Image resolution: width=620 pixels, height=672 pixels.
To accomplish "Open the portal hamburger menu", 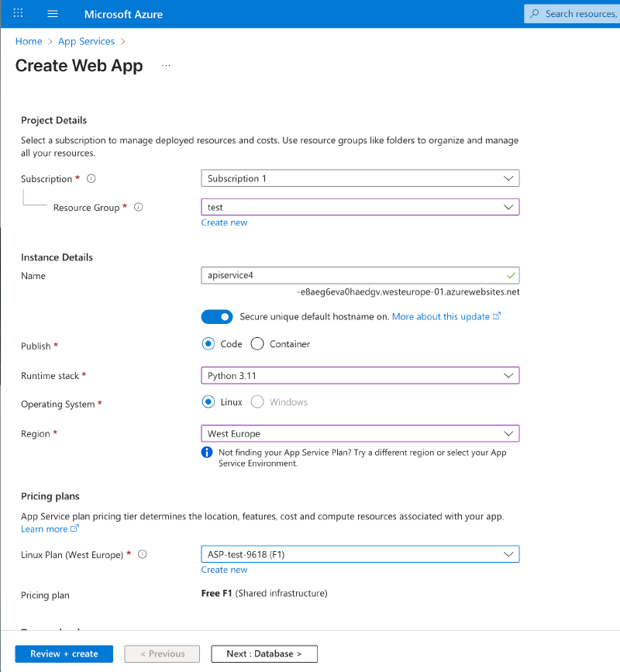I will pyautogui.click(x=52, y=14).
